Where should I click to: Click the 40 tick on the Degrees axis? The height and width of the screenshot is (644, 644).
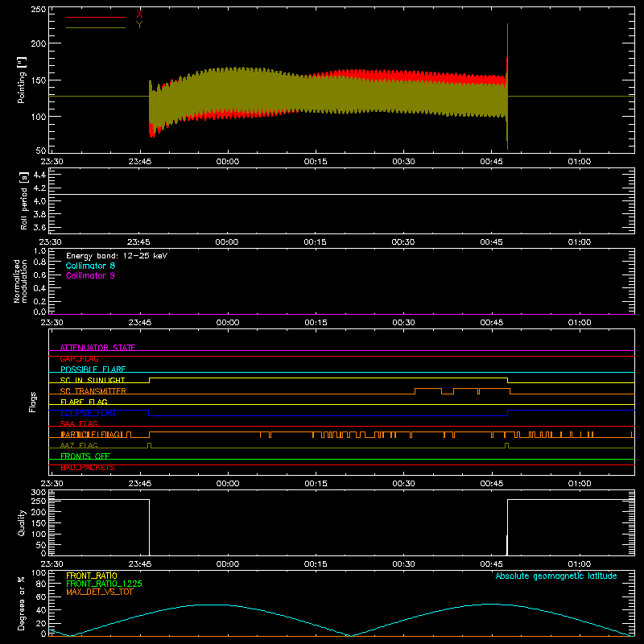(x=41, y=610)
